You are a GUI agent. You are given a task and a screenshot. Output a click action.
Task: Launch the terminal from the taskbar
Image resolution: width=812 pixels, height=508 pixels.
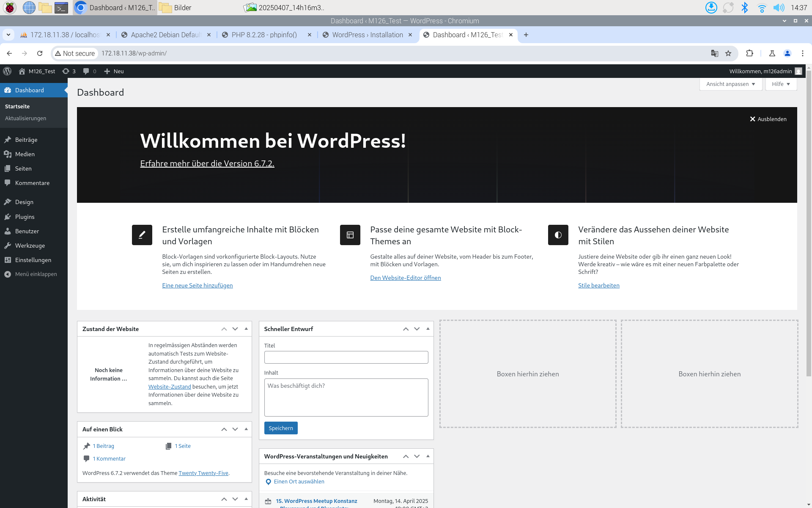pyautogui.click(x=61, y=8)
